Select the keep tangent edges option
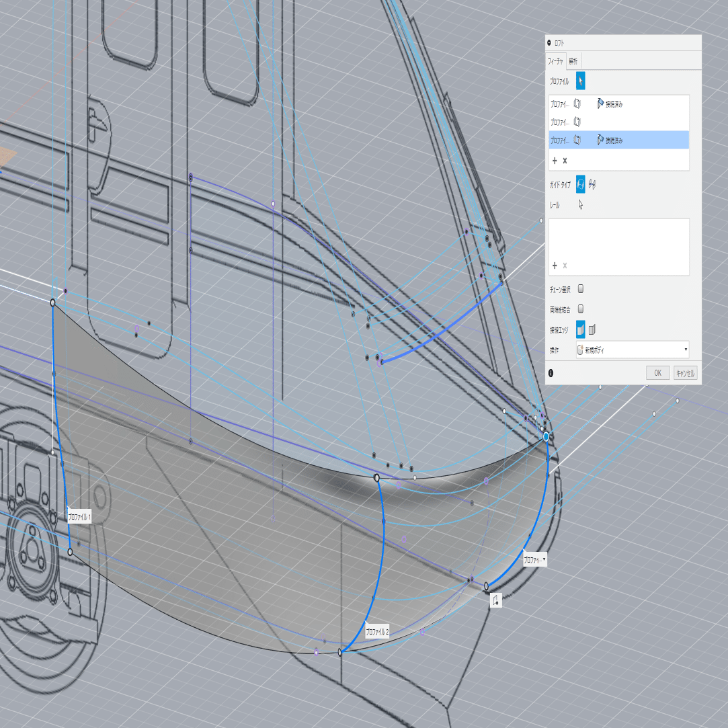This screenshot has height=728, width=728. pos(592,329)
